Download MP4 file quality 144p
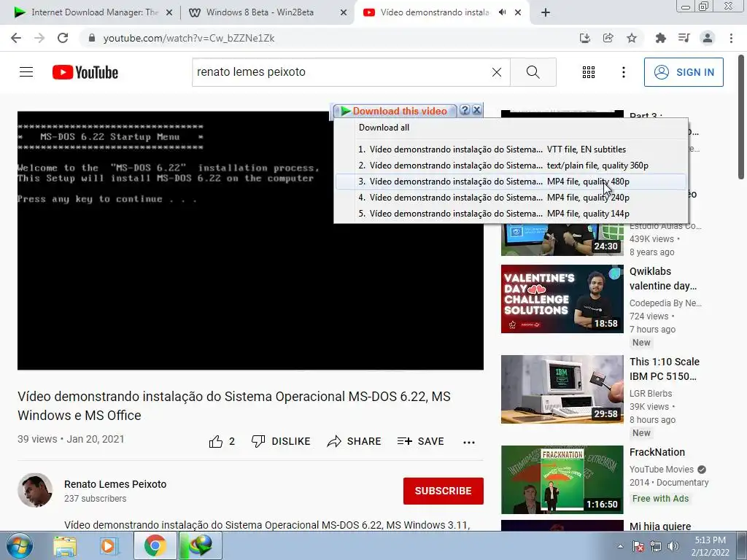 [x=511, y=214]
